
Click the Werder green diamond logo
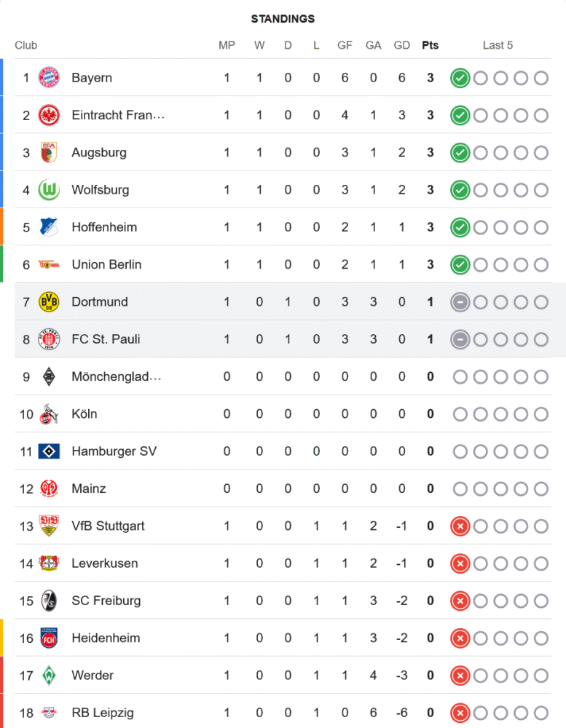(49, 675)
